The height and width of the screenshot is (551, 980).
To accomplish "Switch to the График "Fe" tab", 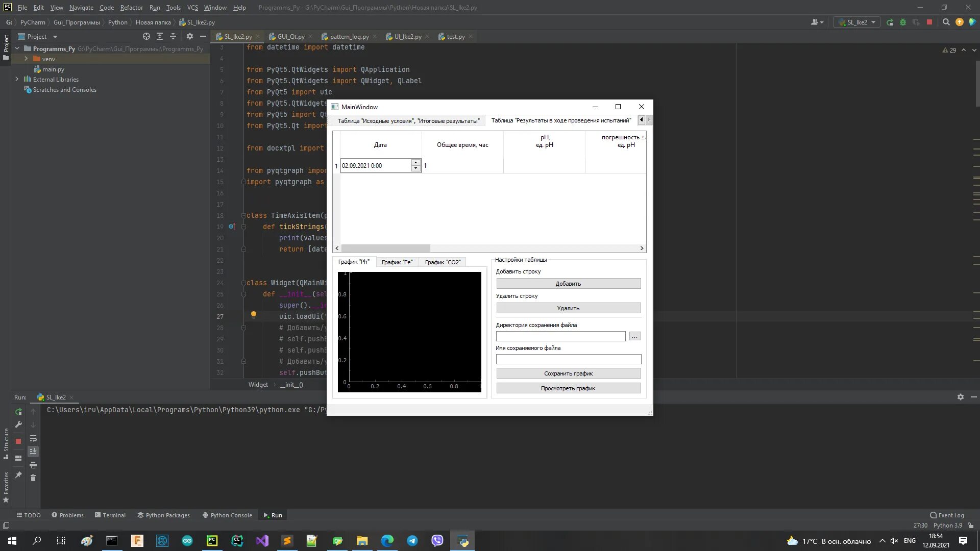I will pos(397,262).
